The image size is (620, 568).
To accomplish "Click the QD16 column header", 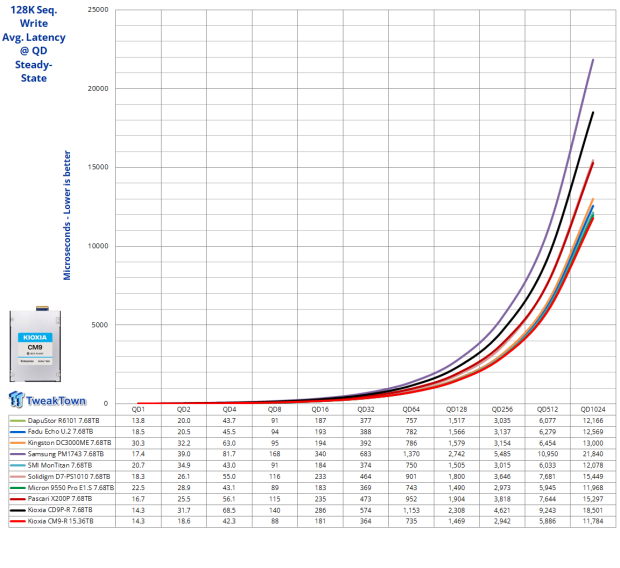I will click(x=320, y=409).
